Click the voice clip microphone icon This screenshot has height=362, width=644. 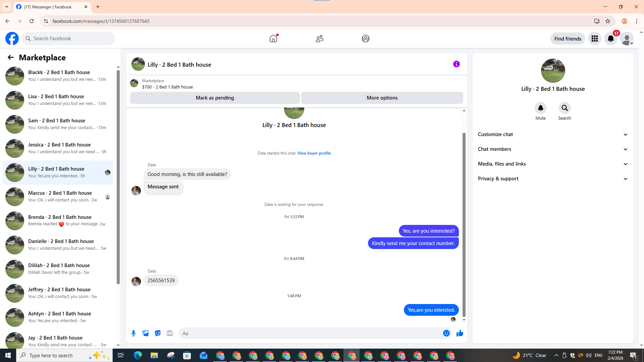133,333
